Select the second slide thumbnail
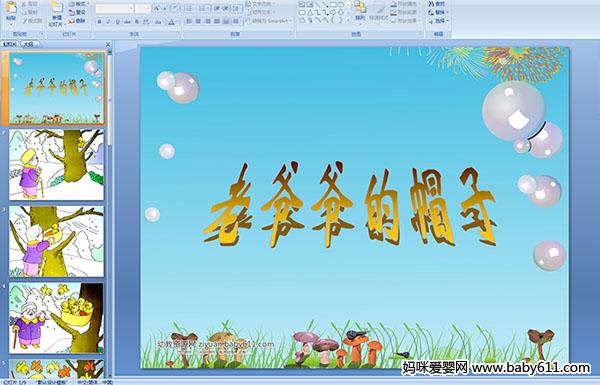This screenshot has width=600, height=385. pos(56,165)
